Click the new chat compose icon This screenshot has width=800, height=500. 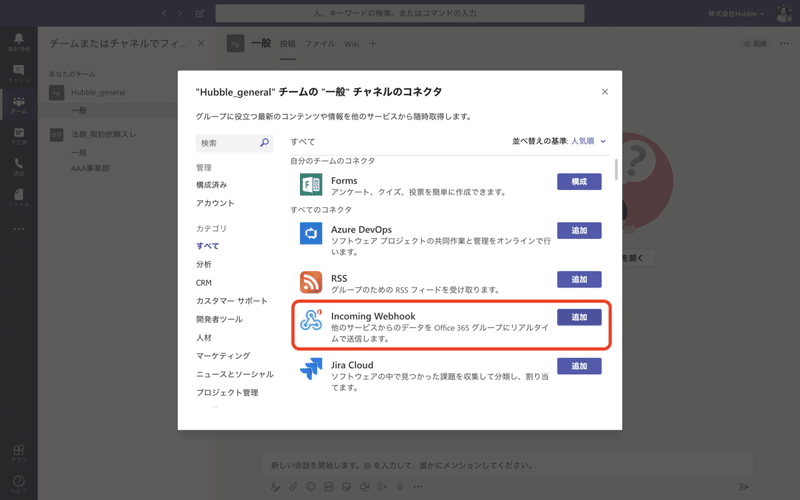coord(200,13)
